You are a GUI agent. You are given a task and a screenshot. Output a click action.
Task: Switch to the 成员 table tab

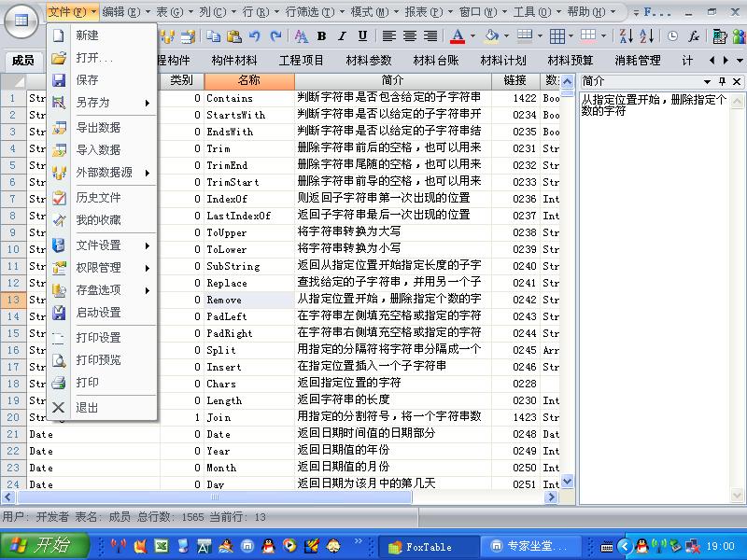(x=23, y=61)
